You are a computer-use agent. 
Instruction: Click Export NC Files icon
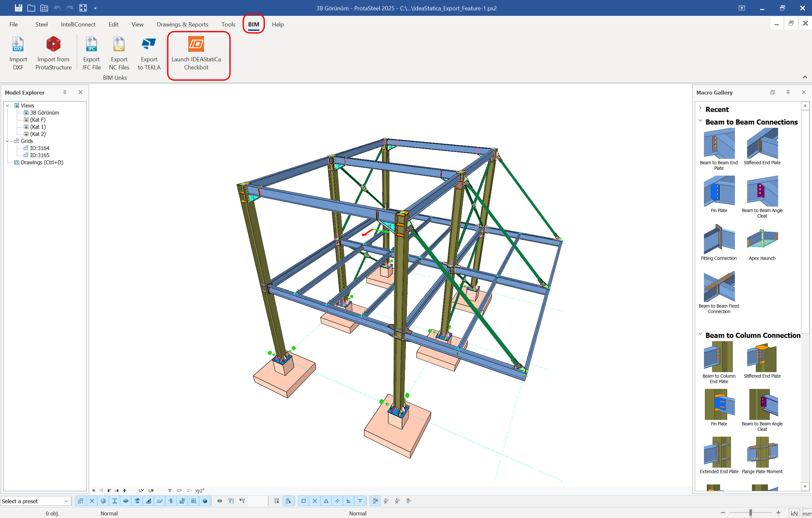pos(119,44)
